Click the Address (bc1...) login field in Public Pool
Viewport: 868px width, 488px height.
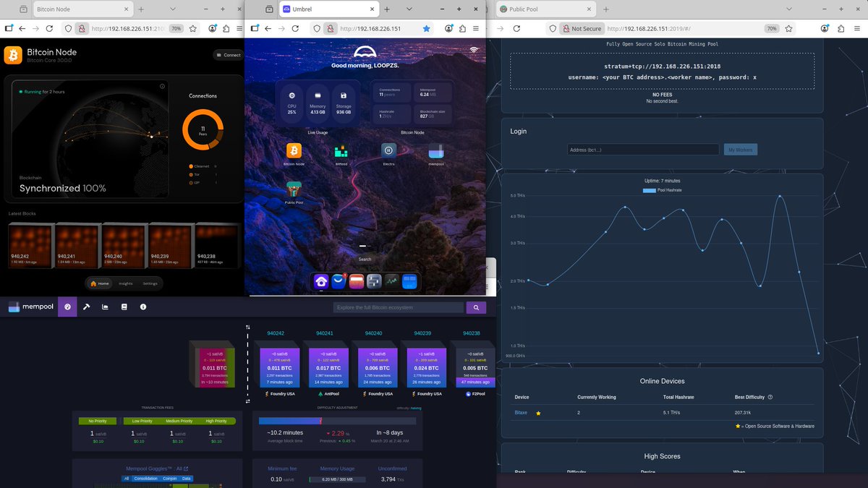pos(642,149)
